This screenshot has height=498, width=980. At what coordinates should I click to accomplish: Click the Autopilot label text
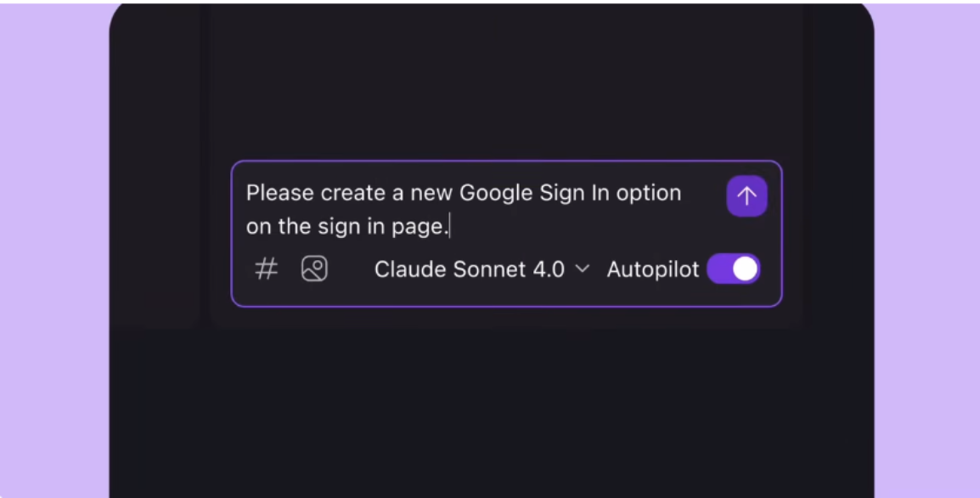pyautogui.click(x=653, y=269)
